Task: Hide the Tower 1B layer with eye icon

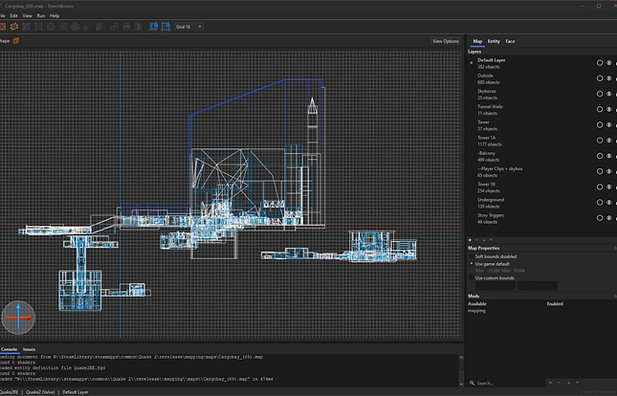Action: tap(609, 187)
